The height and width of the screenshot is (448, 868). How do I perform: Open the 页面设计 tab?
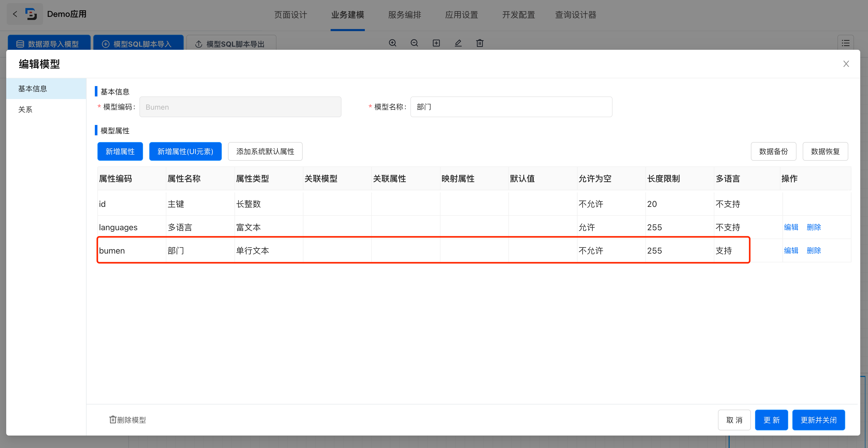pyautogui.click(x=290, y=15)
